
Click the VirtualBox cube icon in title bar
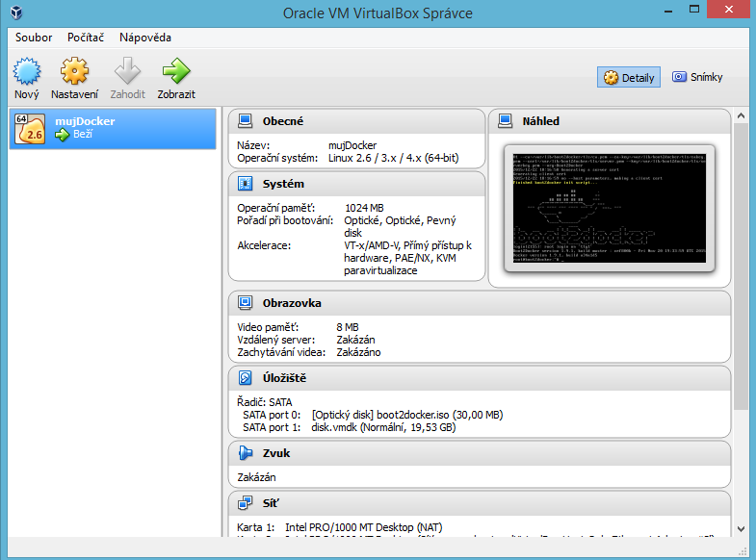(17, 13)
